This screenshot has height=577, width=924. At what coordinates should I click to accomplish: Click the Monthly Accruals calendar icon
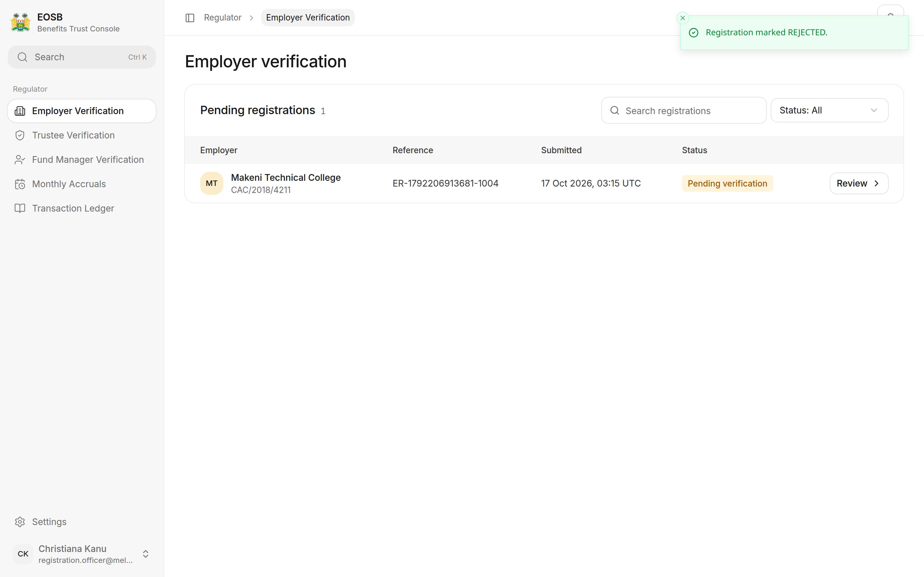pyautogui.click(x=20, y=184)
